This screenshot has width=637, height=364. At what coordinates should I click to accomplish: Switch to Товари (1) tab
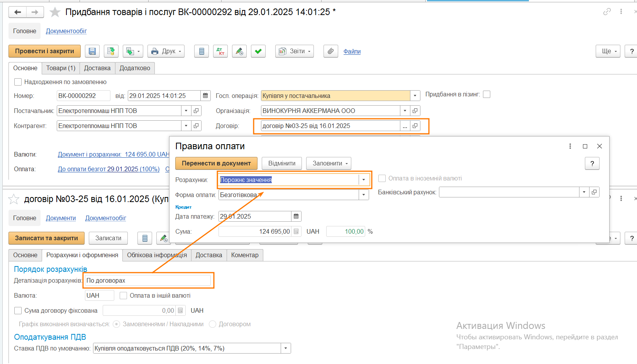61,68
